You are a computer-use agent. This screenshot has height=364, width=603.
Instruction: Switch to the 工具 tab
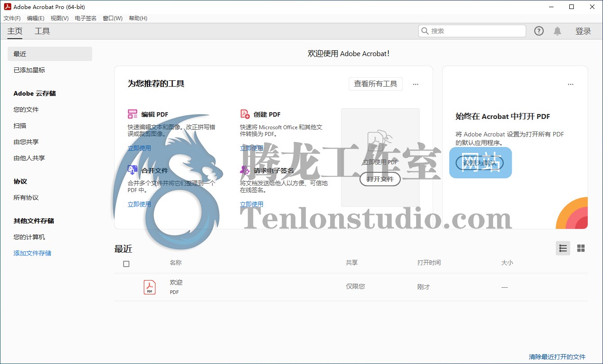pyautogui.click(x=42, y=31)
